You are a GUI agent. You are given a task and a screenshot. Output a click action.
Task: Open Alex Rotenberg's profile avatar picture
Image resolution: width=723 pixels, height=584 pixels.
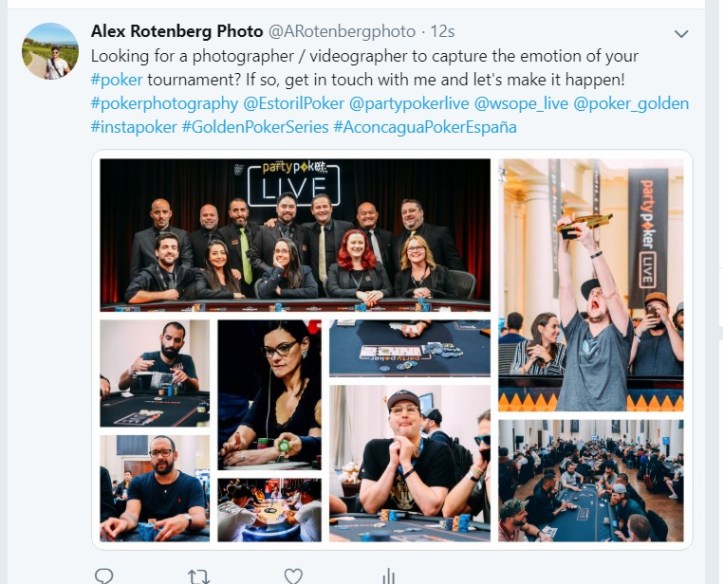click(50, 51)
